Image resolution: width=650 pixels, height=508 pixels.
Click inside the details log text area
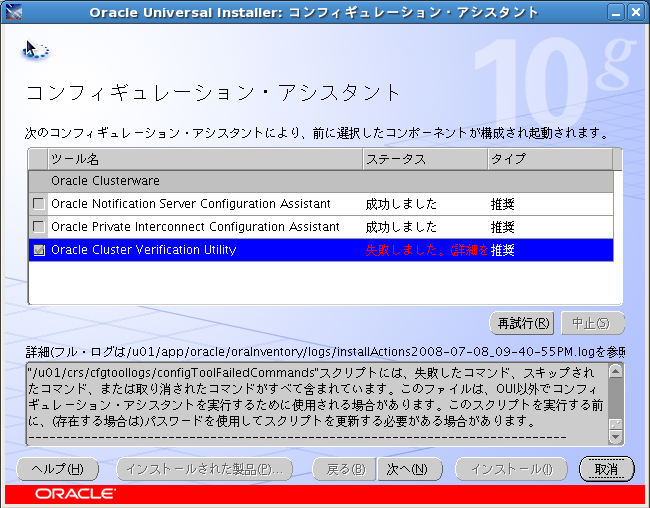pyautogui.click(x=318, y=404)
